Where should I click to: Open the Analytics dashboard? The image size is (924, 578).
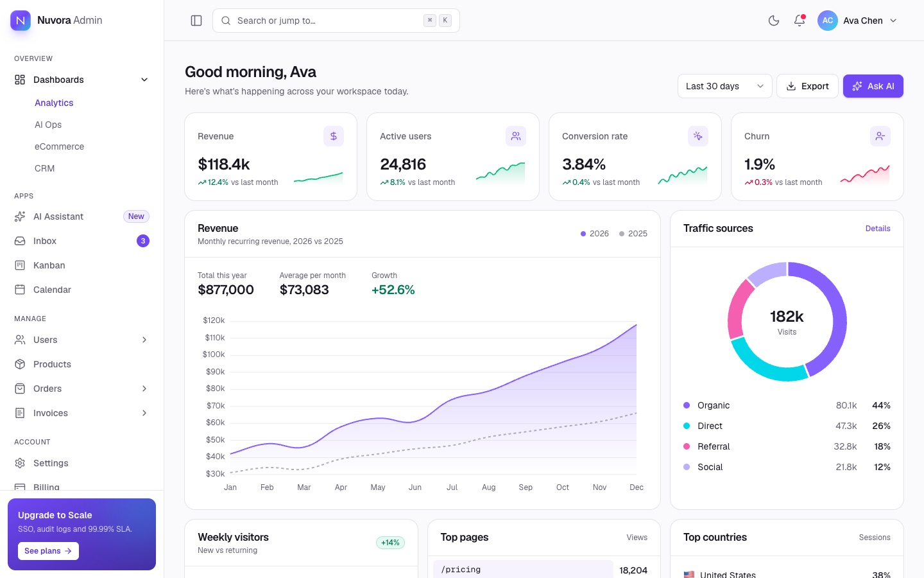click(x=54, y=103)
